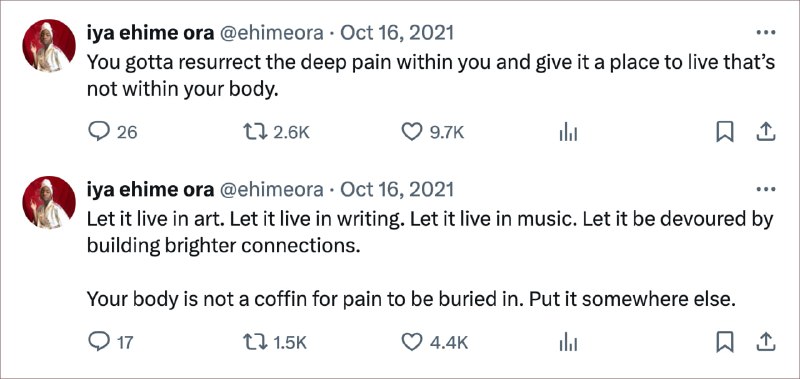Share the second tweet
800x379 pixels.
click(765, 342)
